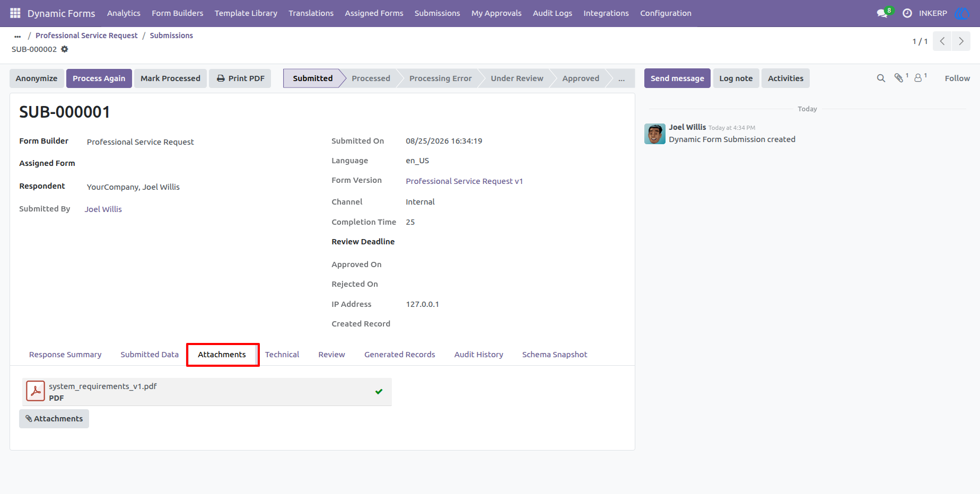Switch to the Technical tab
980x494 pixels.
click(x=282, y=355)
